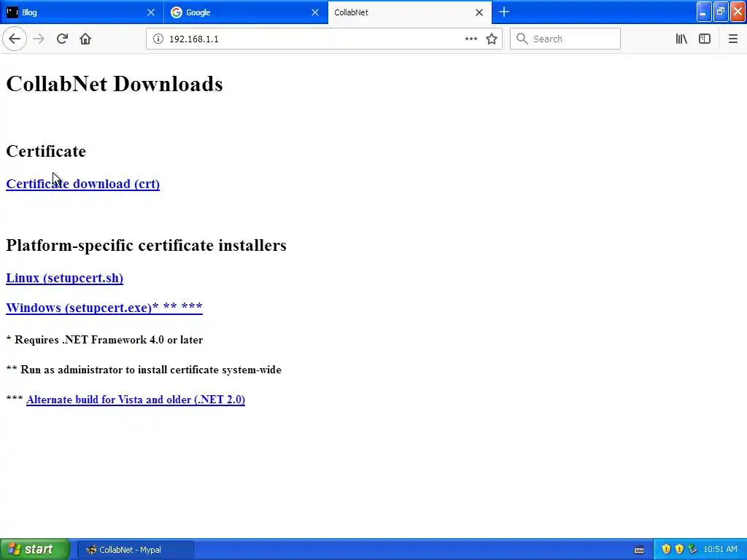
Task: Open the Linux setupcert.sh link
Action: [x=64, y=278]
